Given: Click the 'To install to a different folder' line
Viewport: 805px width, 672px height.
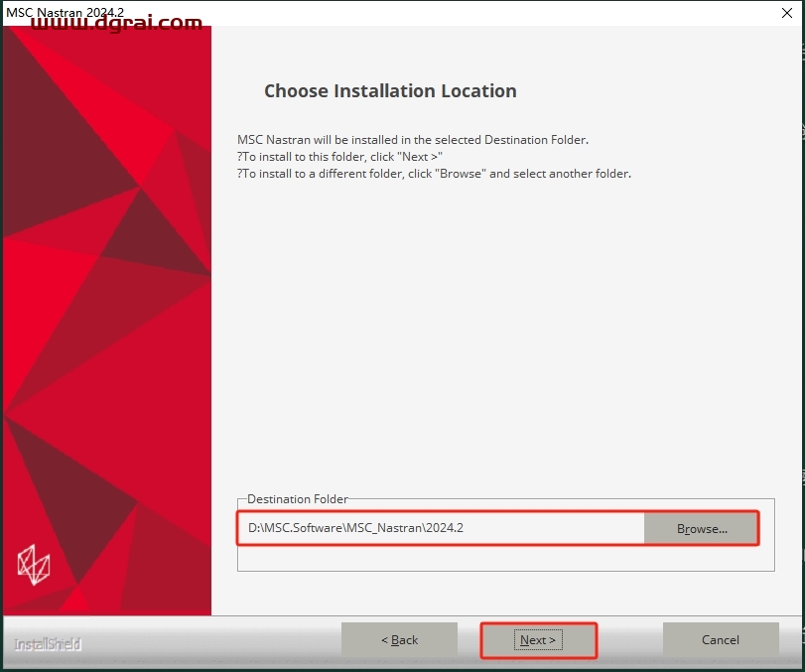Looking at the screenshot, I should click(434, 174).
